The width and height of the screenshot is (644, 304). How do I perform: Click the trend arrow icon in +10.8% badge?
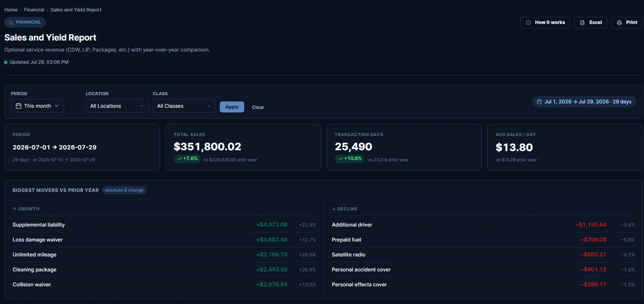tap(340, 159)
